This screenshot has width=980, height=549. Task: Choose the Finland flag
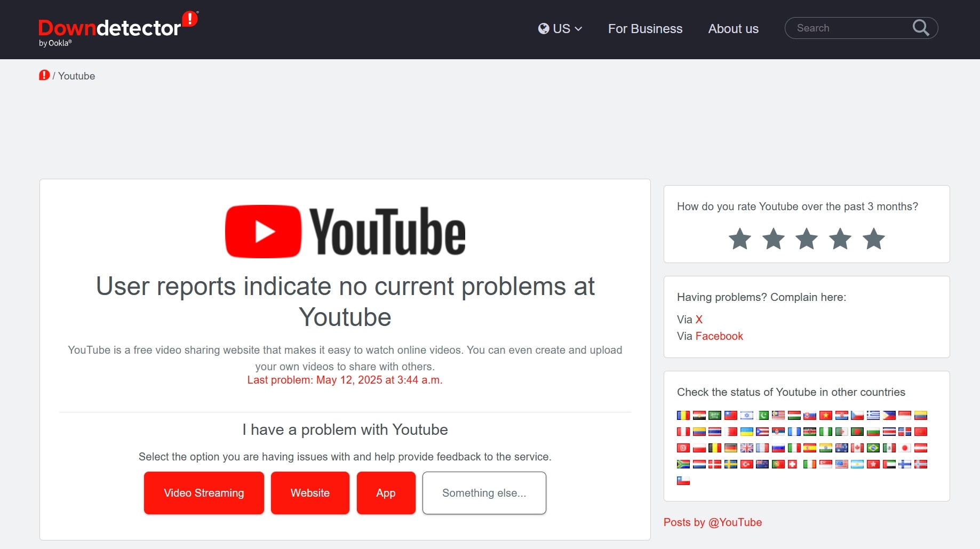pos(905,464)
